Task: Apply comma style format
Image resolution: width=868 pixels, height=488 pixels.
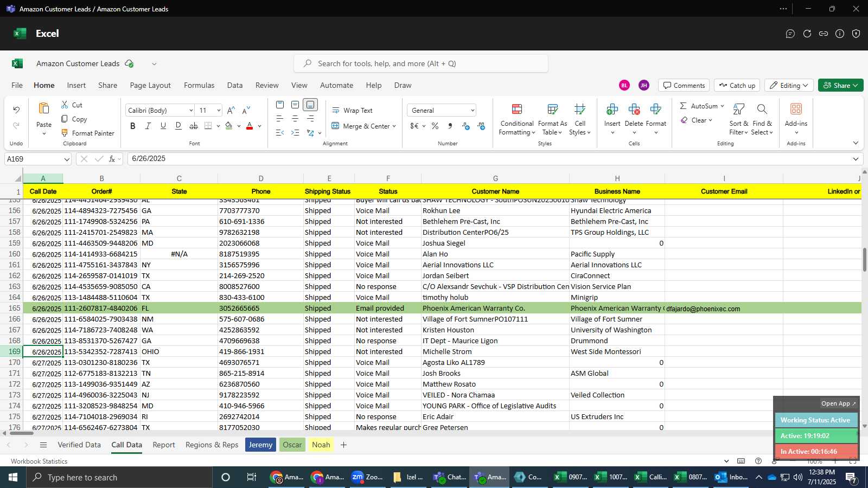Action: 450,126
